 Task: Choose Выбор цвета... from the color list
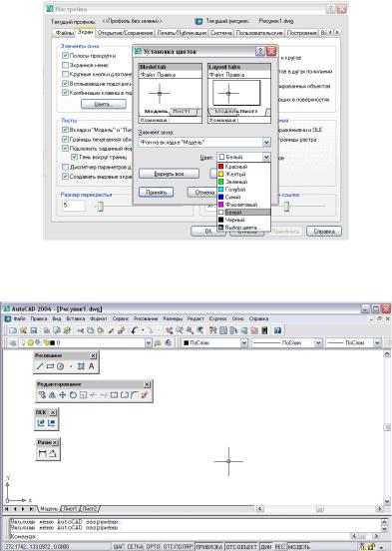[x=243, y=228]
